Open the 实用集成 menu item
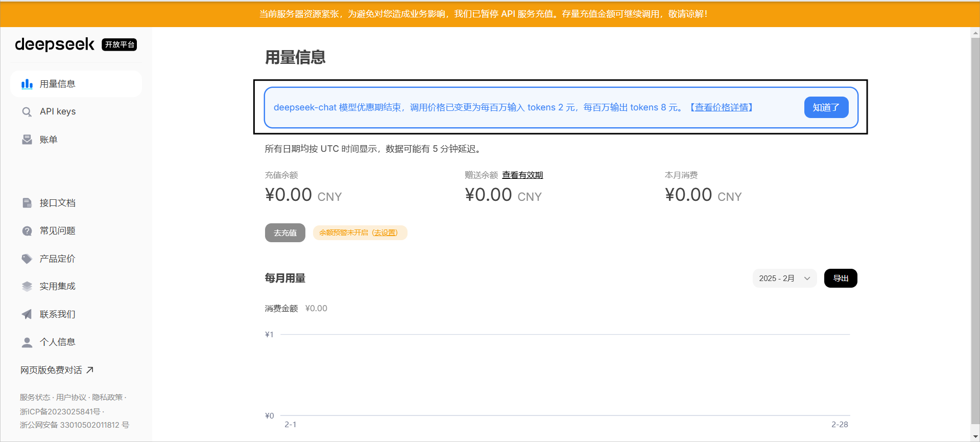Screen dimensions: 980x442 coord(76,286)
